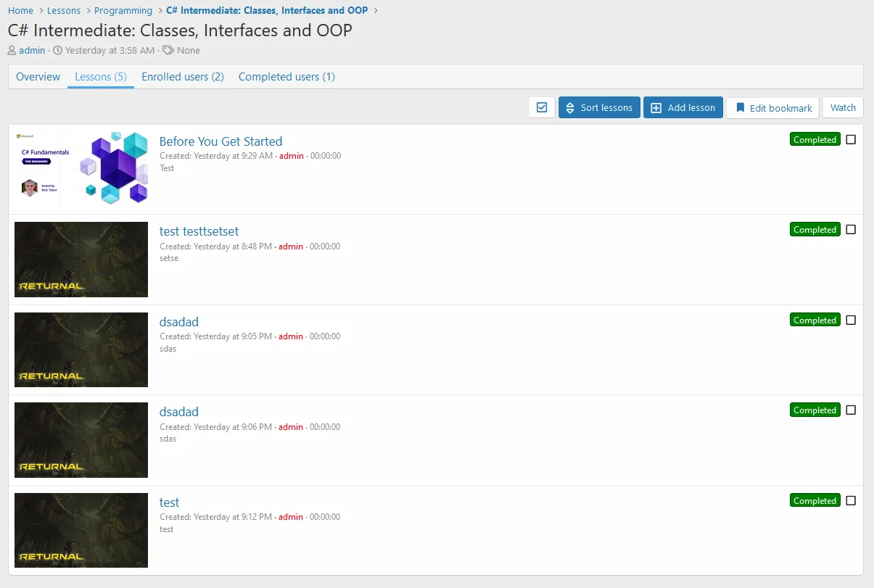Open the Completed users (1) tab

pyautogui.click(x=286, y=77)
